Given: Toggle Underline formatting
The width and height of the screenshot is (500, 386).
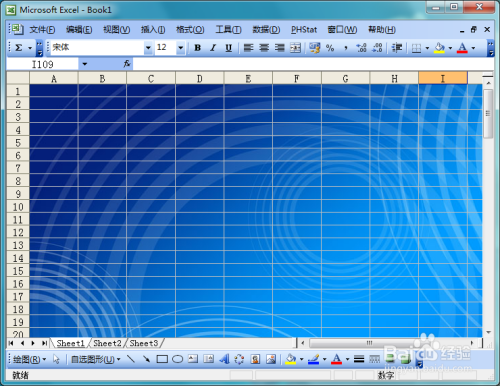Looking at the screenshot, I should [228, 48].
